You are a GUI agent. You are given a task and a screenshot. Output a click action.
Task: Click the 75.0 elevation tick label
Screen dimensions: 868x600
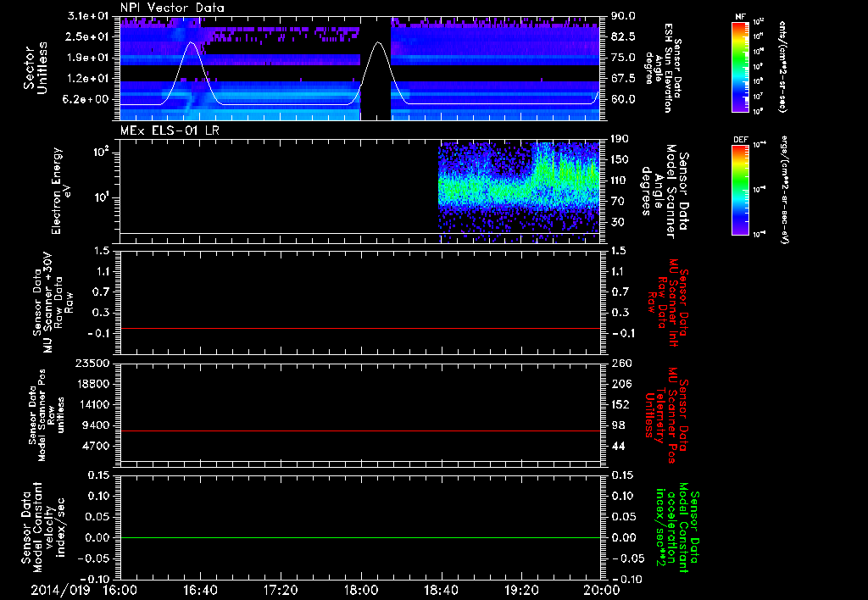tap(623, 58)
